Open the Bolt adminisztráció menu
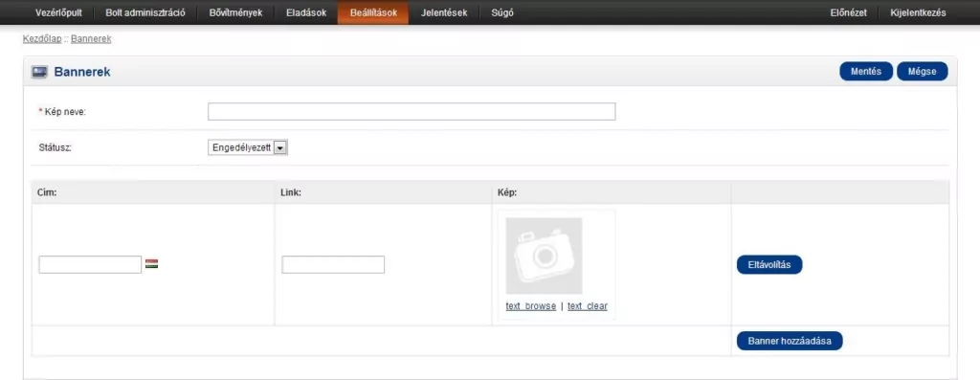This screenshot has height=380, width=980. coord(145,12)
